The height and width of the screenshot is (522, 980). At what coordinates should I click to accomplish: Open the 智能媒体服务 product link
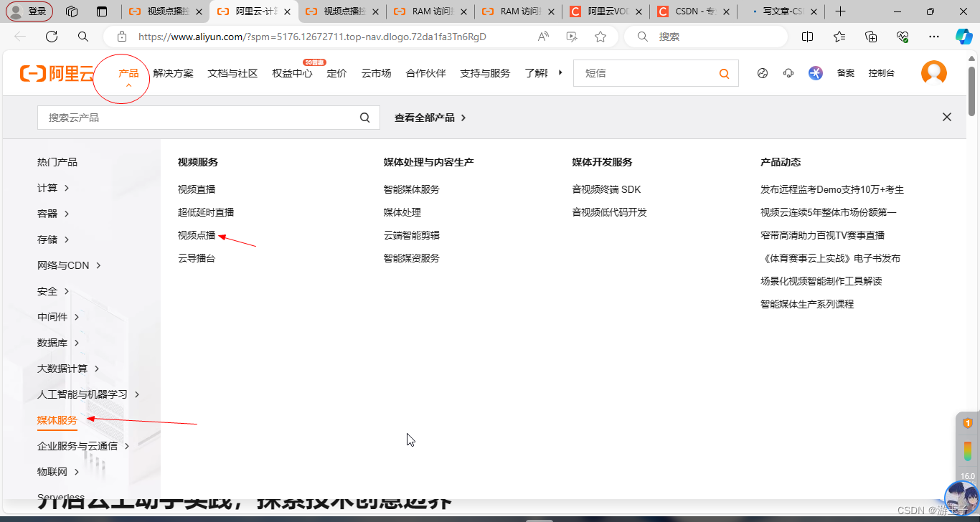point(412,189)
